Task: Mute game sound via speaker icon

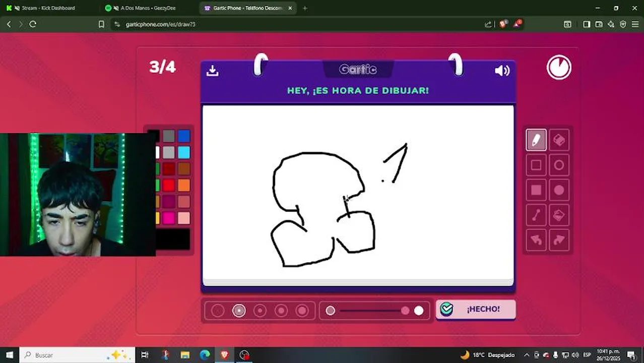Action: tap(502, 71)
